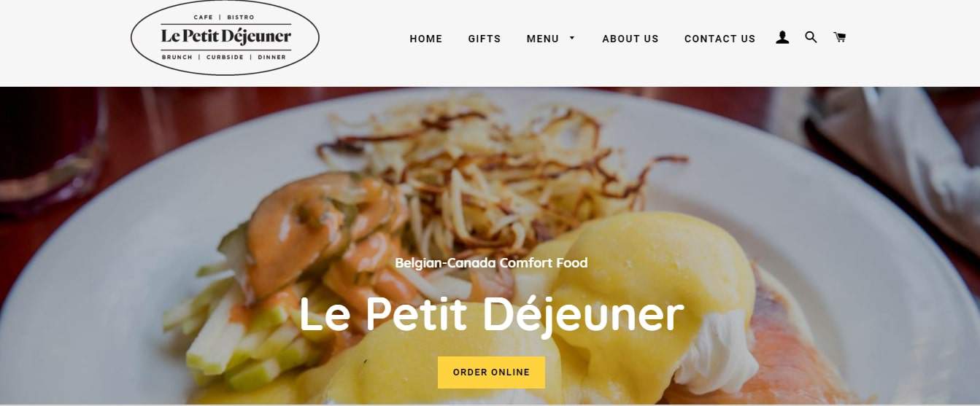Image resolution: width=980 pixels, height=406 pixels.
Task: Go to the HOME page
Action: 426,39
